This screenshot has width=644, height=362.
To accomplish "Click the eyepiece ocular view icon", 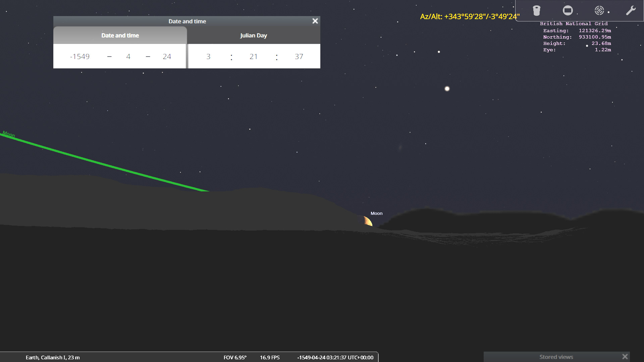I will pos(537,11).
